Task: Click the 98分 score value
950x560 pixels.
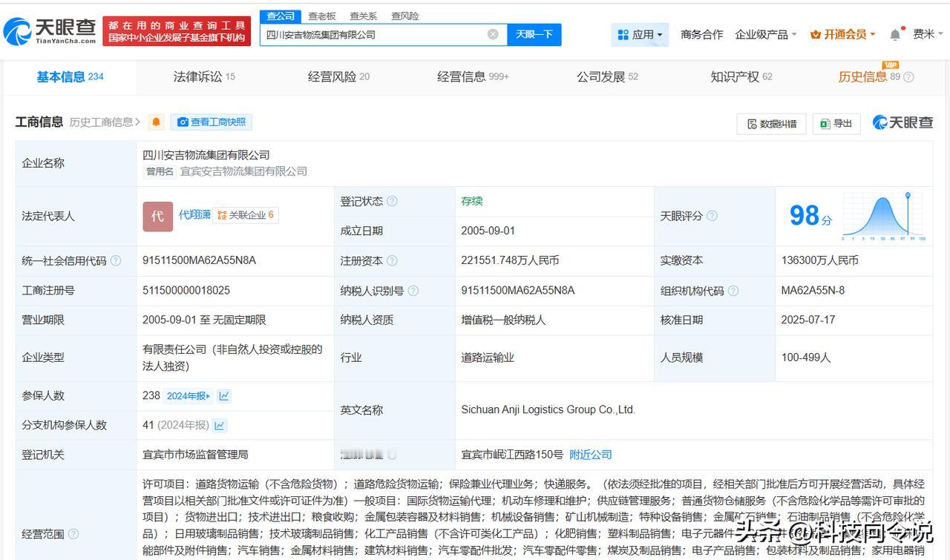Action: (x=810, y=216)
